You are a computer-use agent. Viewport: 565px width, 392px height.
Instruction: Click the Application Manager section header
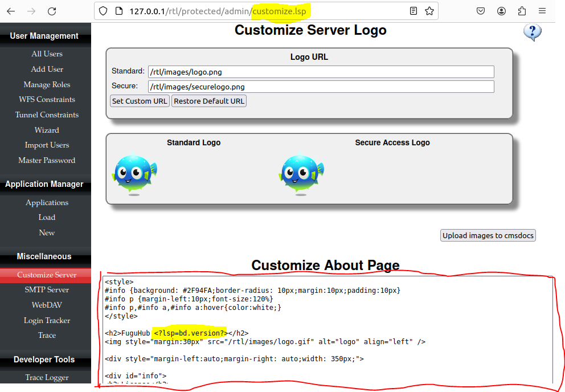[44, 184]
